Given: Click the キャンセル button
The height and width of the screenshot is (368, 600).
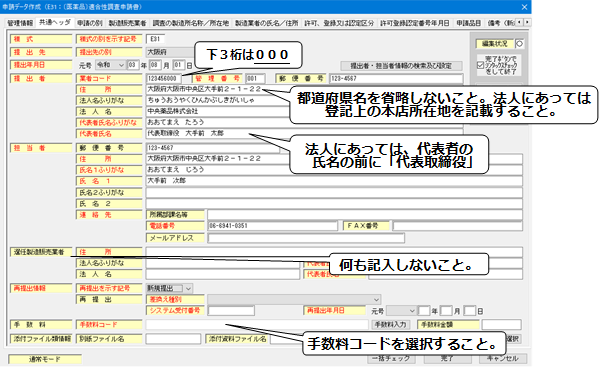Looking at the screenshot, I should [503, 359].
